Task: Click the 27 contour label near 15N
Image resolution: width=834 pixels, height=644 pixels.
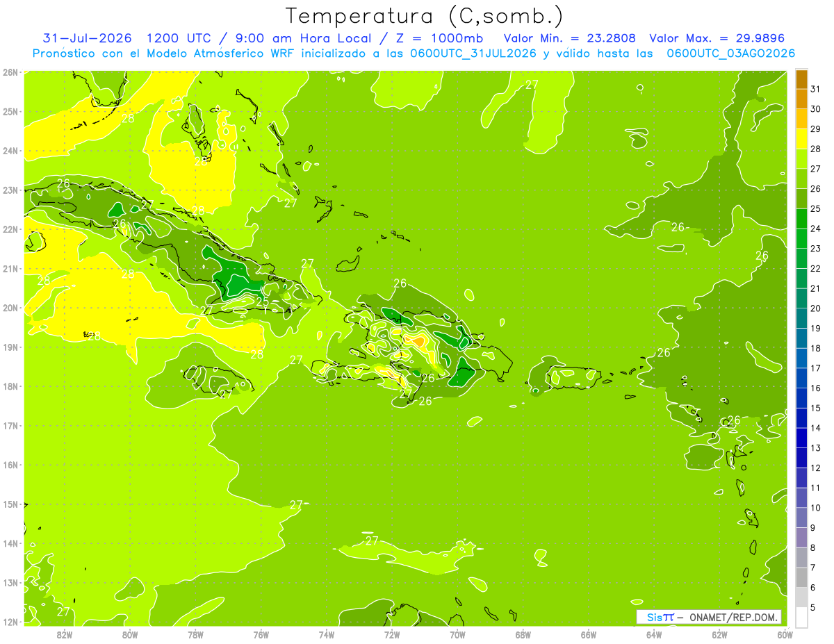Action: pos(297,504)
